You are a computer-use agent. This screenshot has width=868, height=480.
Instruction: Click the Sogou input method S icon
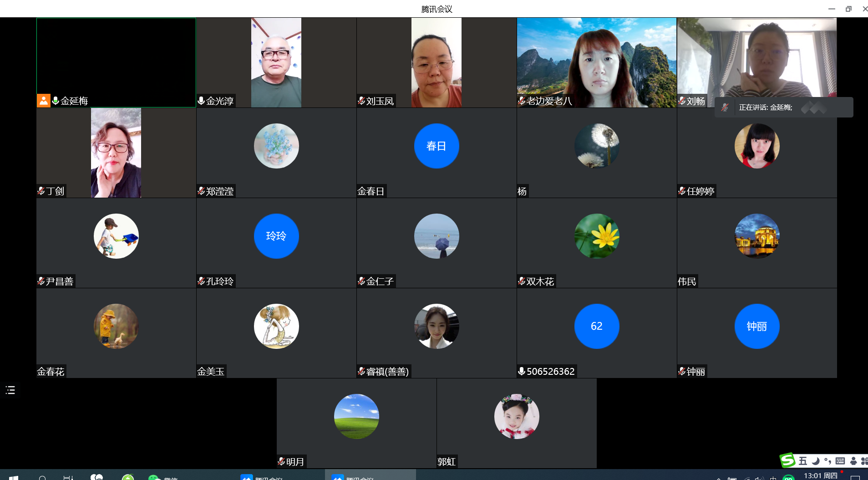pos(787,460)
